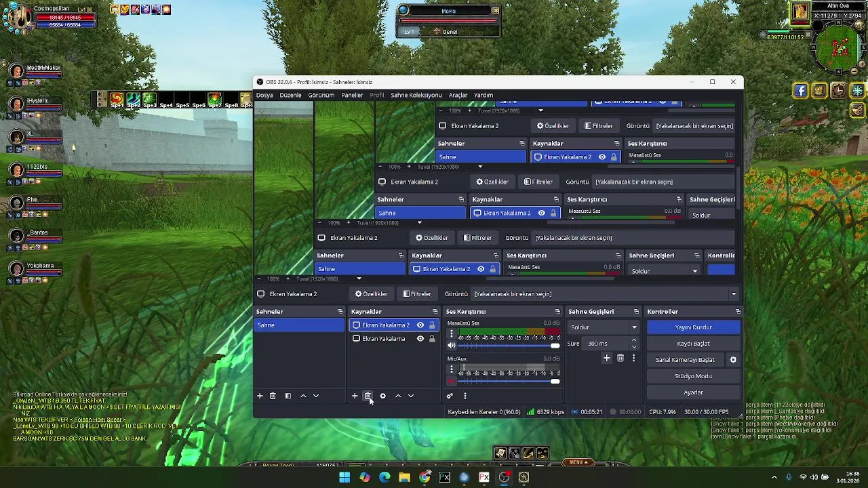Open source properties gear in Kaynaklar toolbar

click(x=382, y=396)
